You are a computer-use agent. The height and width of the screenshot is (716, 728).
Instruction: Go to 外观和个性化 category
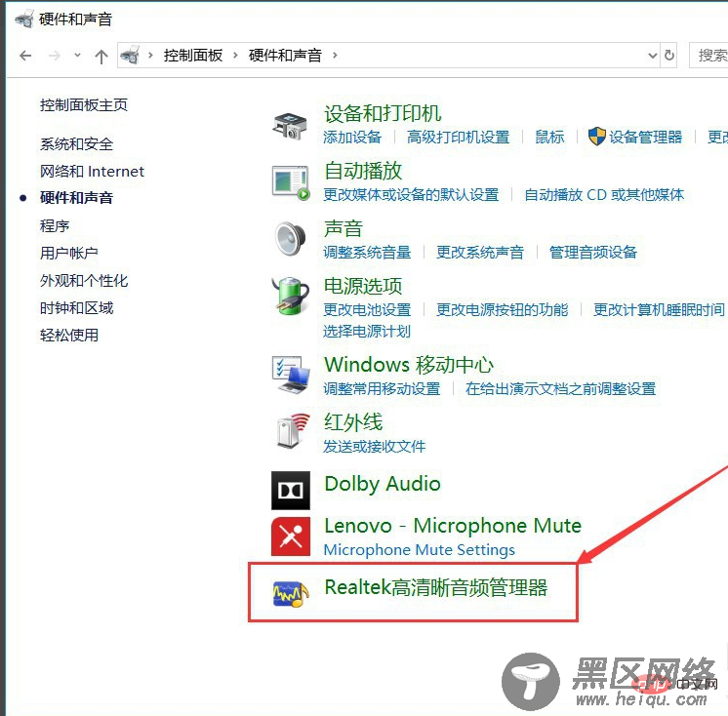84,280
